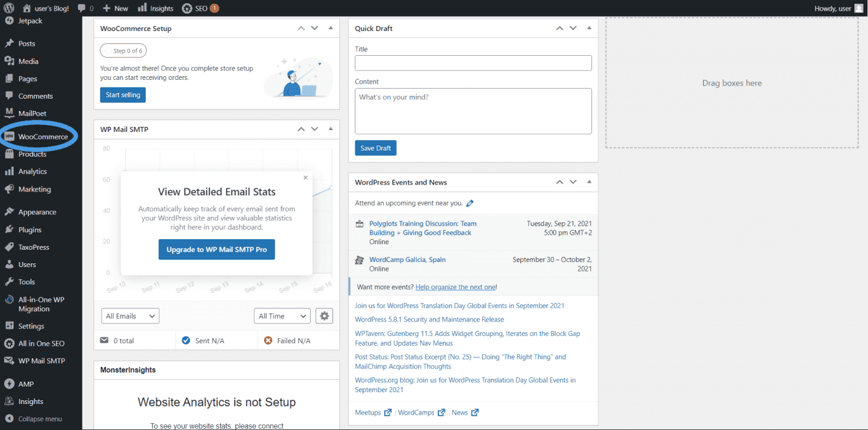Open Polyglots Training Discussion event link

coord(423,228)
